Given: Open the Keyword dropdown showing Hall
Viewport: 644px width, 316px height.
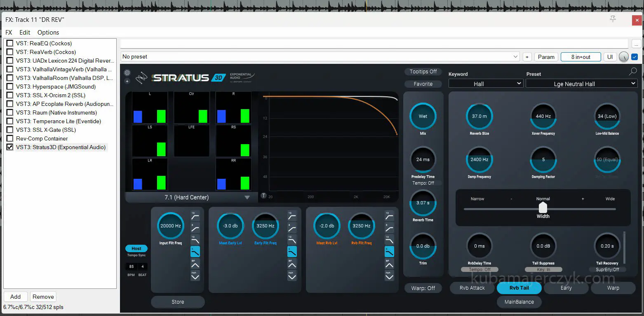Looking at the screenshot, I should point(486,84).
